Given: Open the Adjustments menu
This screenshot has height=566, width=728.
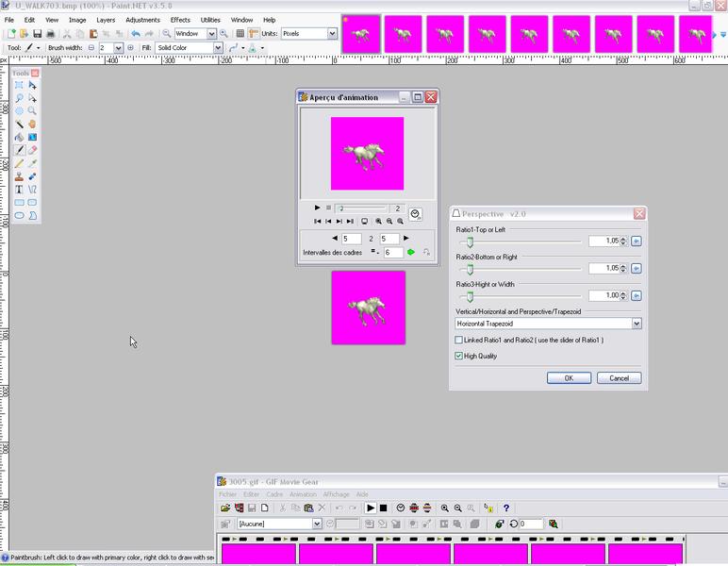Looking at the screenshot, I should [142, 20].
